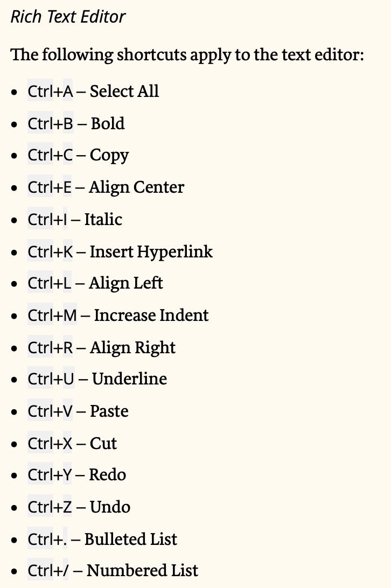This screenshot has width=391, height=588.
Task: Click the Ctrl+X Cut entry
Action: pyautogui.click(x=72, y=443)
